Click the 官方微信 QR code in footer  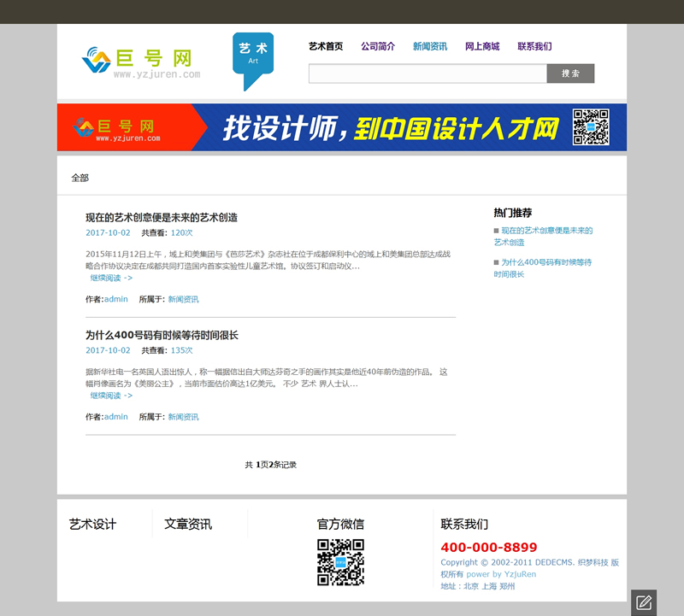pos(340,562)
